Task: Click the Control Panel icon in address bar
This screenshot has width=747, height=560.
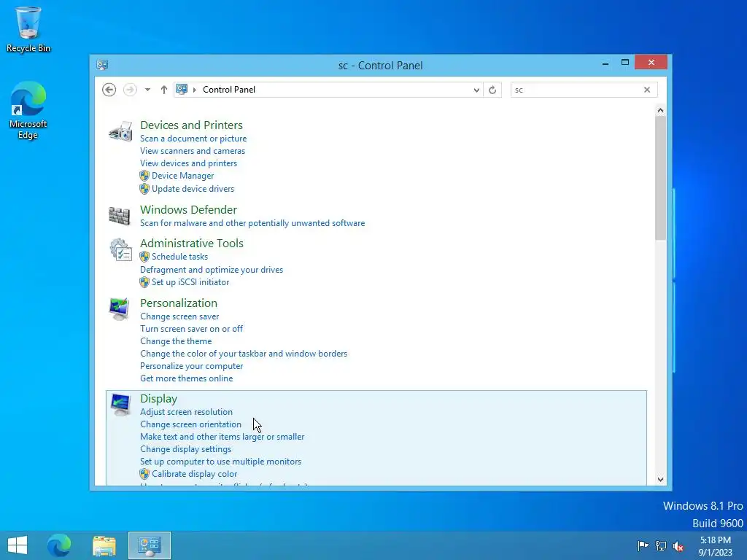Action: 182,89
